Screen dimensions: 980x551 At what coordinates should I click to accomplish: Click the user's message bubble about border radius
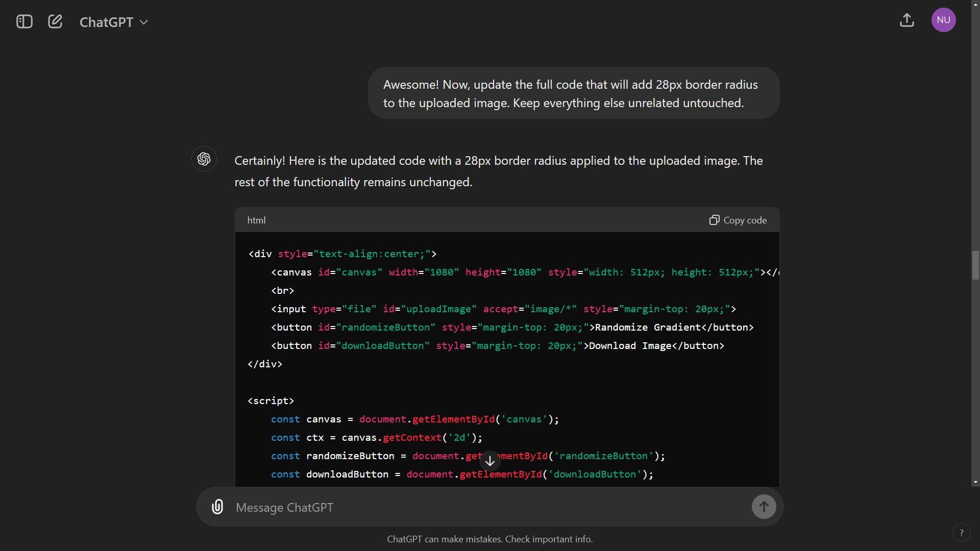(573, 93)
